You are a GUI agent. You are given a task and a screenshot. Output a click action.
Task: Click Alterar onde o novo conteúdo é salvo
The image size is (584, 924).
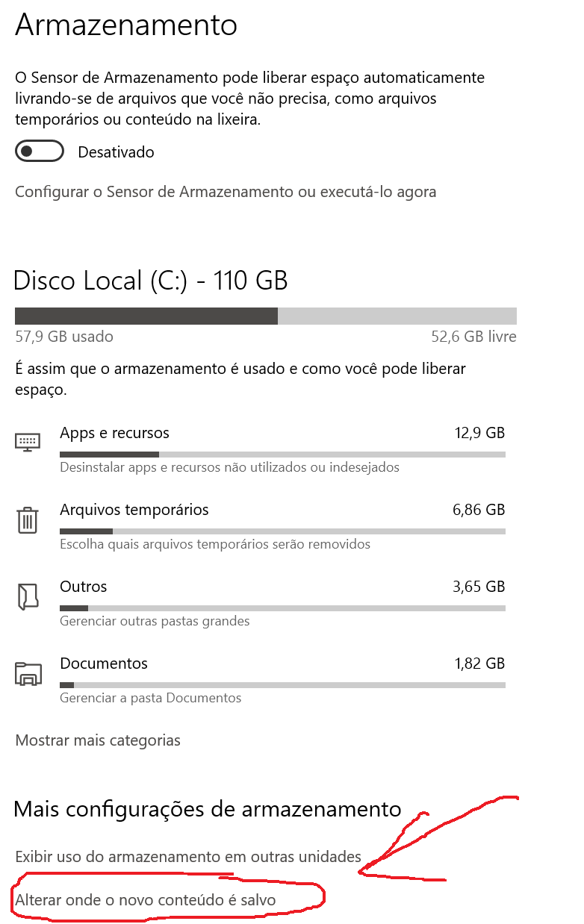[146, 900]
